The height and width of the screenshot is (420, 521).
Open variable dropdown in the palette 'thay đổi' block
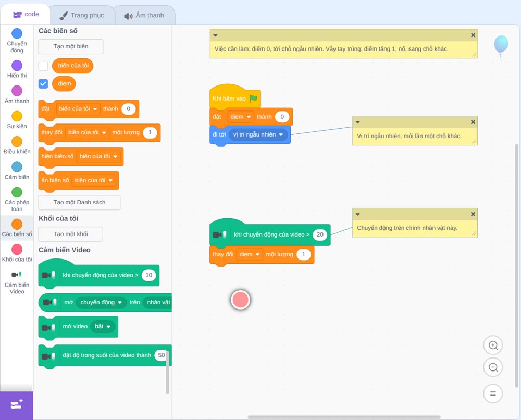click(x=88, y=132)
